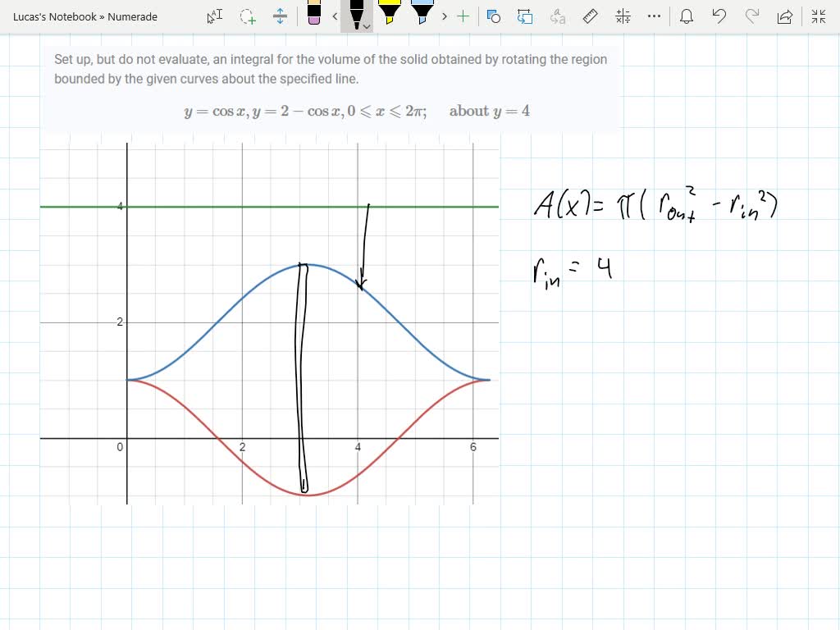
Task: Expand more pens with right chevron
Action: pos(443,16)
